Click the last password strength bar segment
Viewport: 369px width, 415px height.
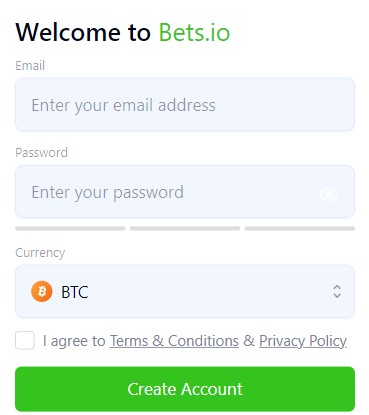pos(300,228)
